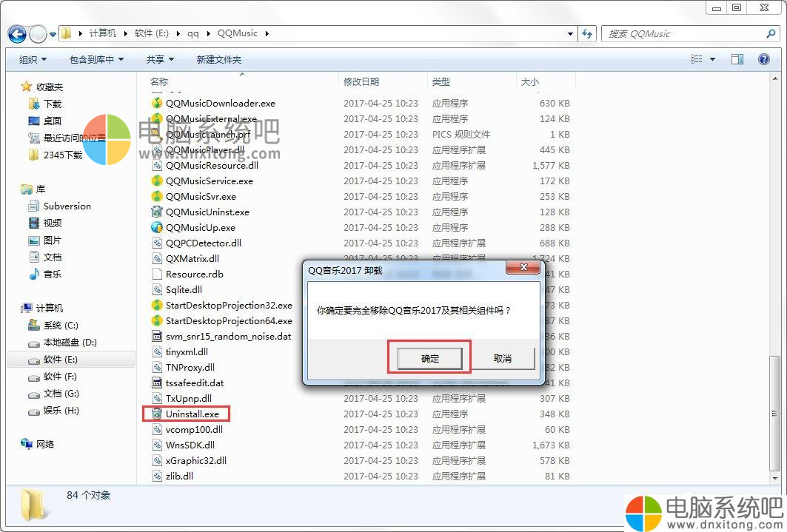This screenshot has width=787, height=532.
Task: Select the tssafeedit.dat file icon
Action: (157, 383)
